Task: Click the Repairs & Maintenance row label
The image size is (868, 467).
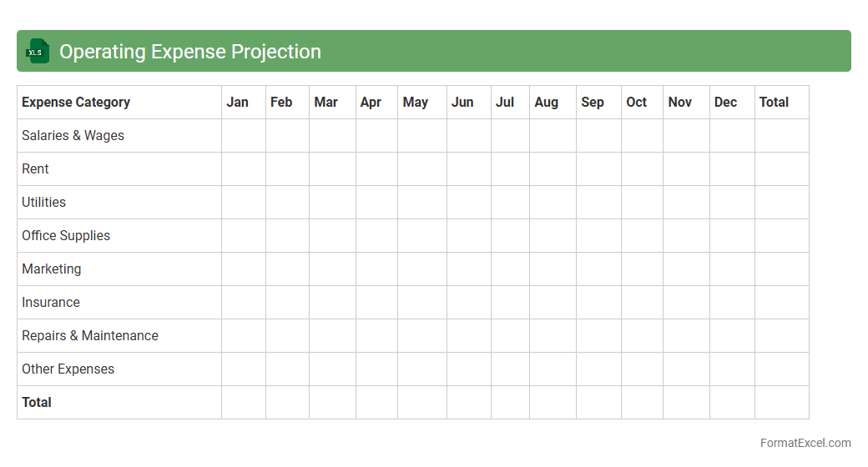Action: [90, 336]
